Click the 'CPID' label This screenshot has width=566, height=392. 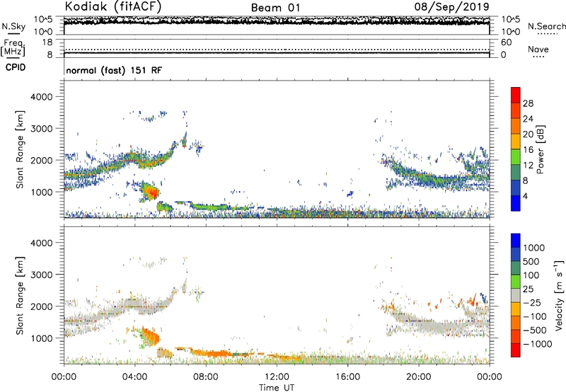pos(16,67)
